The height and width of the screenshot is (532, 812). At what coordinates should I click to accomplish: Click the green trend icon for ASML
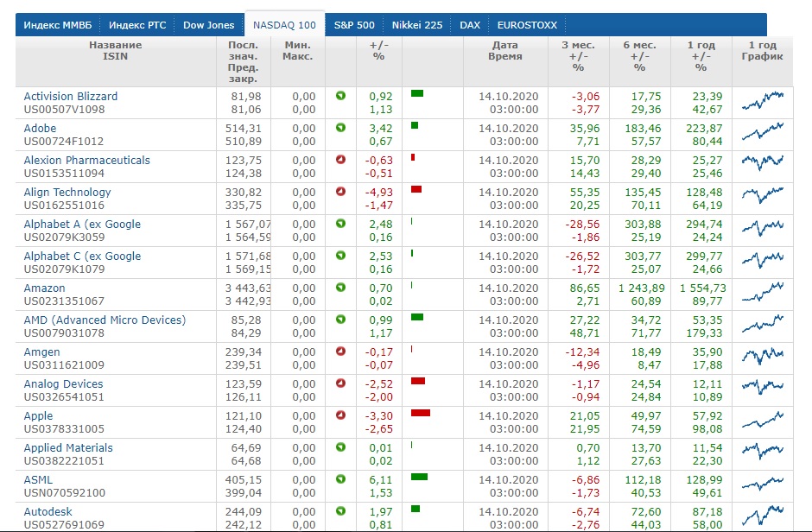point(340,479)
